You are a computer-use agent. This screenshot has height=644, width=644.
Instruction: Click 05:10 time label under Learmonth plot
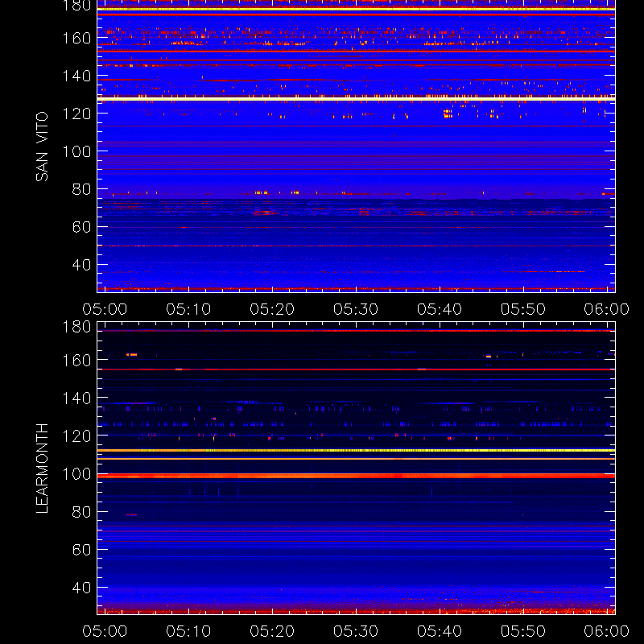[x=188, y=631]
